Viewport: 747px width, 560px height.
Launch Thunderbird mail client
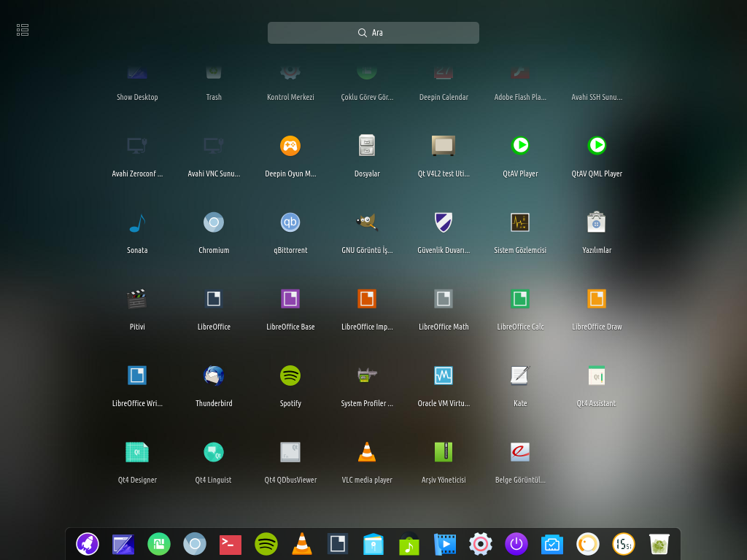pyautogui.click(x=214, y=376)
